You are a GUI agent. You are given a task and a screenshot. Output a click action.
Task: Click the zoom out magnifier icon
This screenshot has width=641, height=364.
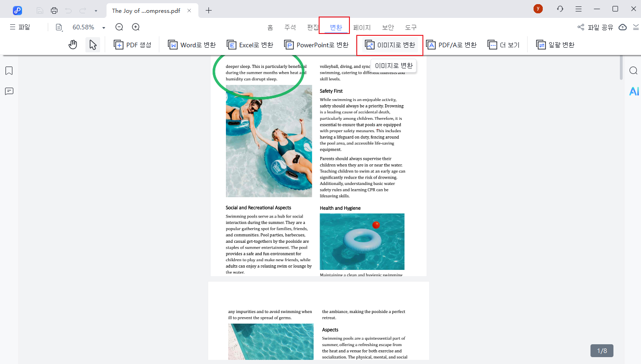(119, 27)
